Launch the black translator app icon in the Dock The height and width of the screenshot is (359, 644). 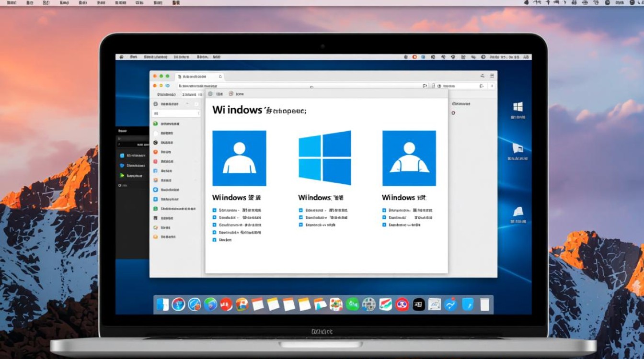(x=420, y=304)
